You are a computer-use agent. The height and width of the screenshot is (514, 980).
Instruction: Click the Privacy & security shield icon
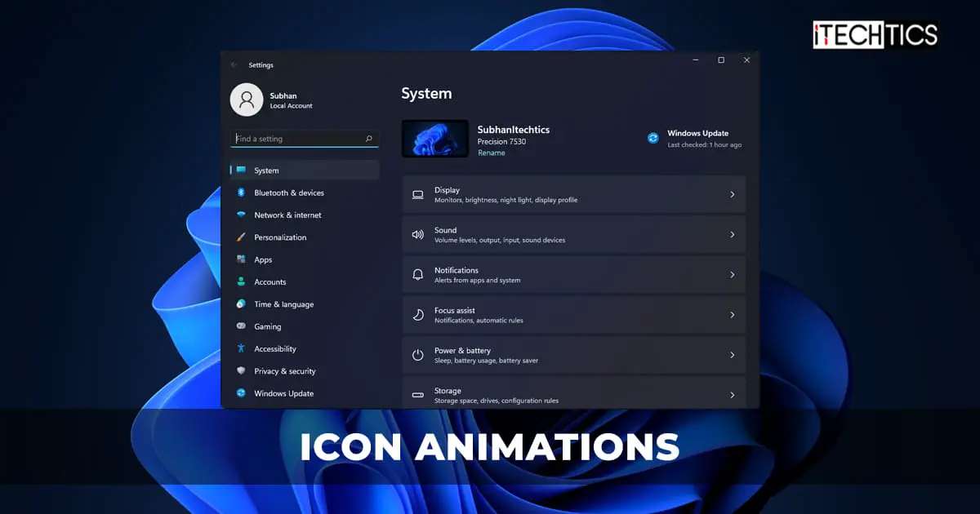(x=241, y=370)
